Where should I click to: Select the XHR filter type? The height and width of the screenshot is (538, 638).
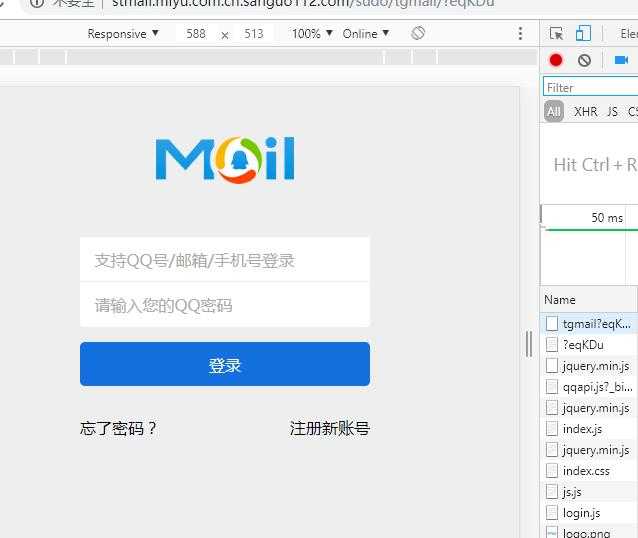click(586, 111)
